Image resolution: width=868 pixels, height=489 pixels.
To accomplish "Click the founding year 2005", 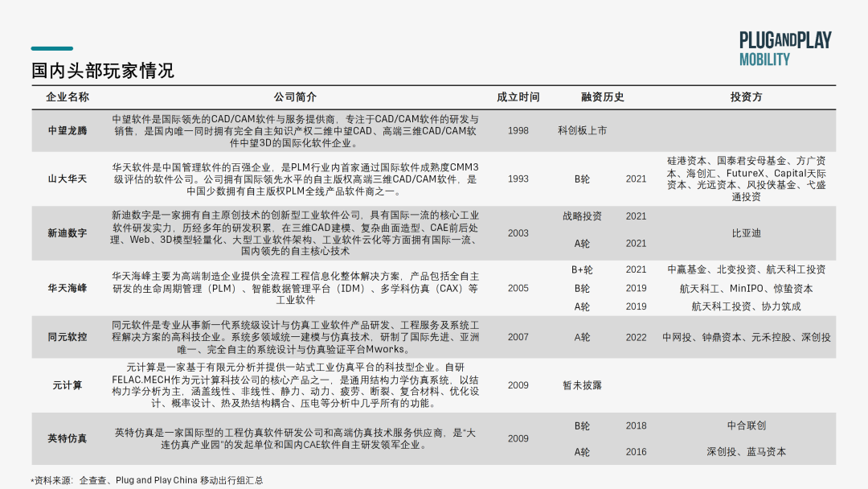I will coord(518,288).
